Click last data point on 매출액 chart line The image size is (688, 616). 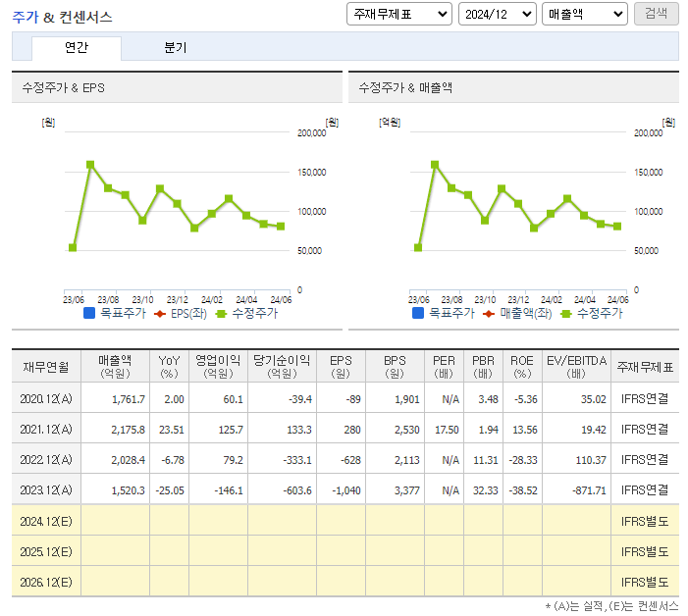click(x=617, y=227)
